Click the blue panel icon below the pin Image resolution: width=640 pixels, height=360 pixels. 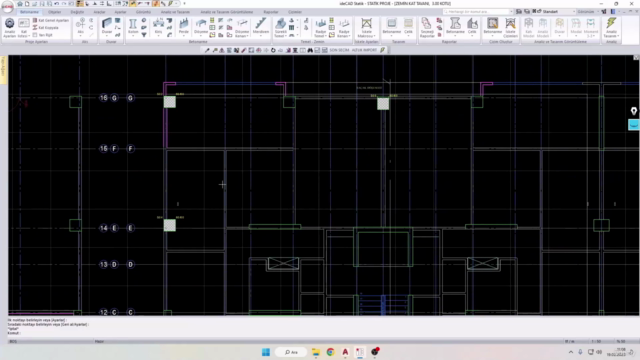point(633,125)
